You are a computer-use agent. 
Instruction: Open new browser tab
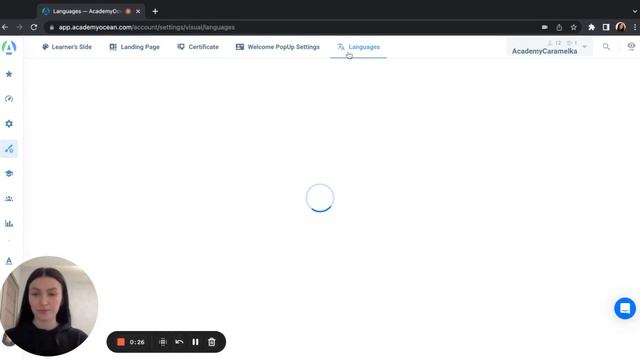[x=155, y=11]
